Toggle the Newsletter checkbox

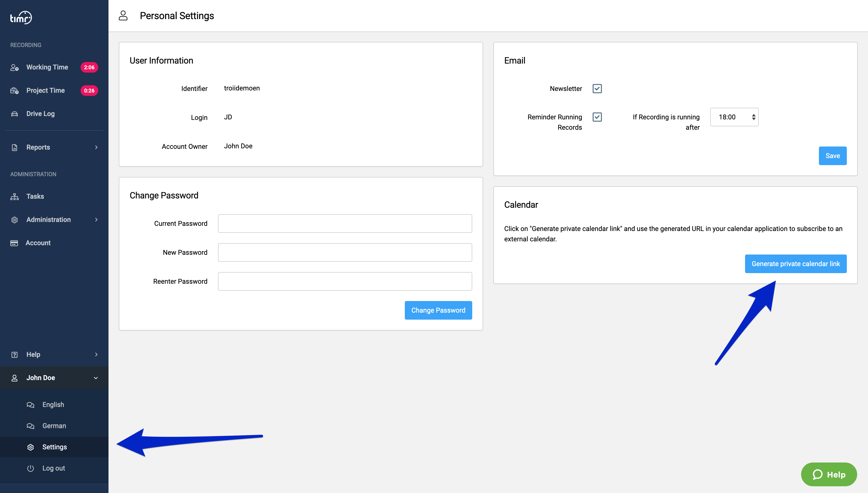(x=597, y=89)
